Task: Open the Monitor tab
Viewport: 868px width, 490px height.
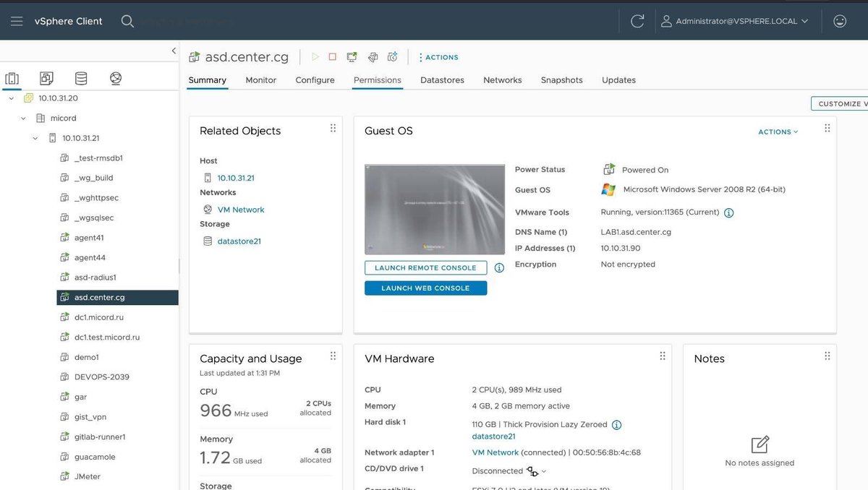Action: tap(261, 80)
